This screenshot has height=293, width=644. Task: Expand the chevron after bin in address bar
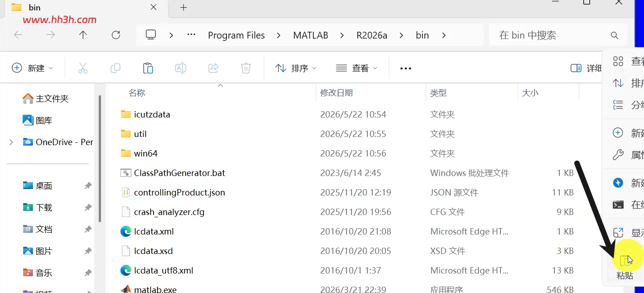click(x=443, y=35)
